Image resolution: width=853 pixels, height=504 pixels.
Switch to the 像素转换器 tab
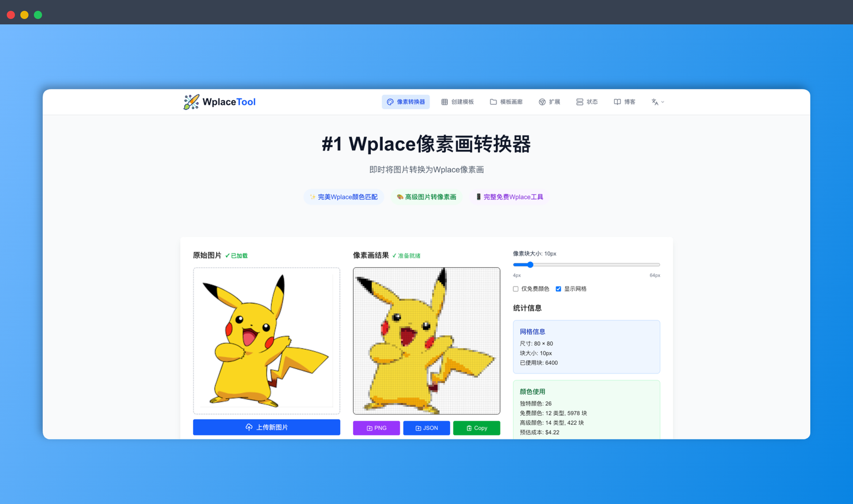406,101
